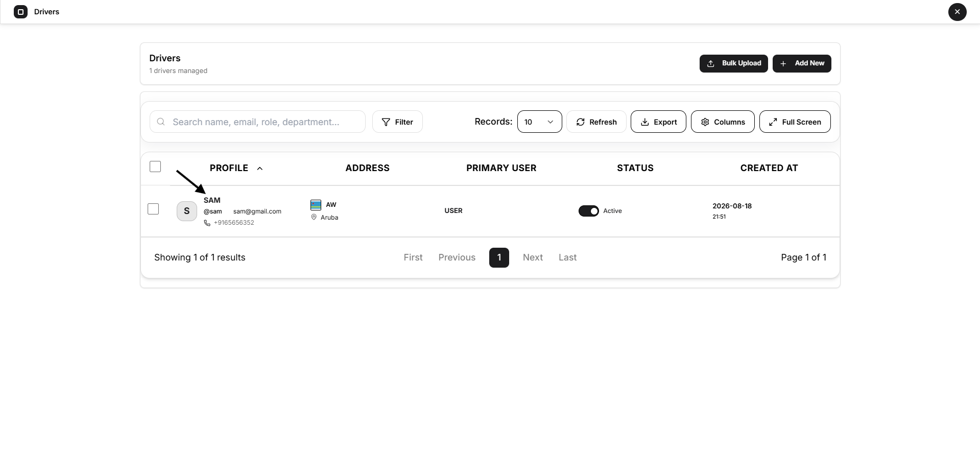Open the Columns settings

(x=723, y=122)
